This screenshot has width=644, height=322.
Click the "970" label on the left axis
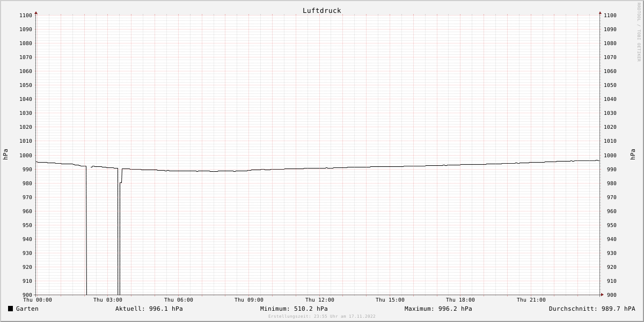[x=27, y=197]
